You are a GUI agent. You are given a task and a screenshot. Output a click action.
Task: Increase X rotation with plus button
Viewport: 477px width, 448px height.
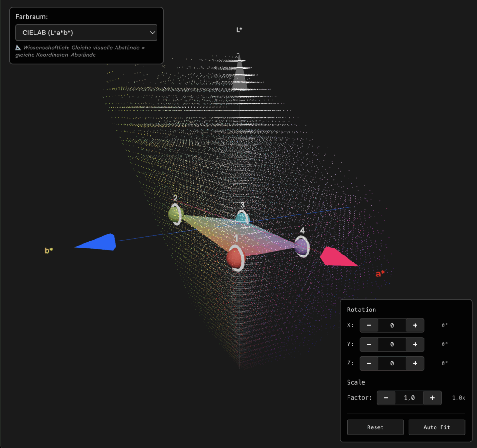click(x=415, y=325)
